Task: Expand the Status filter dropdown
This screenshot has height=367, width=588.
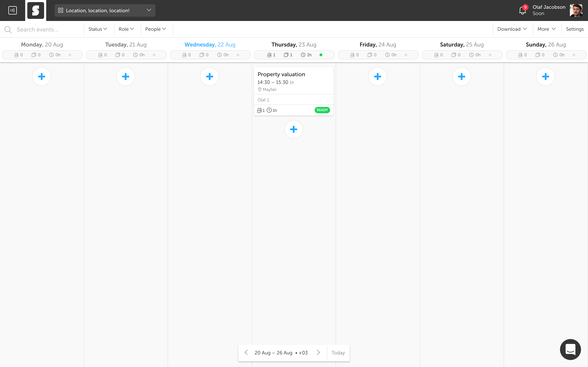Action: 98,29
